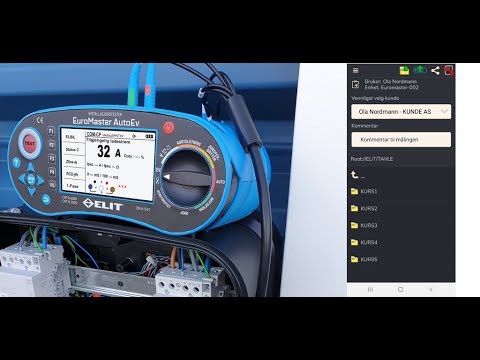Click the F5 key on the tester
The image size is (480, 360).
52,185
